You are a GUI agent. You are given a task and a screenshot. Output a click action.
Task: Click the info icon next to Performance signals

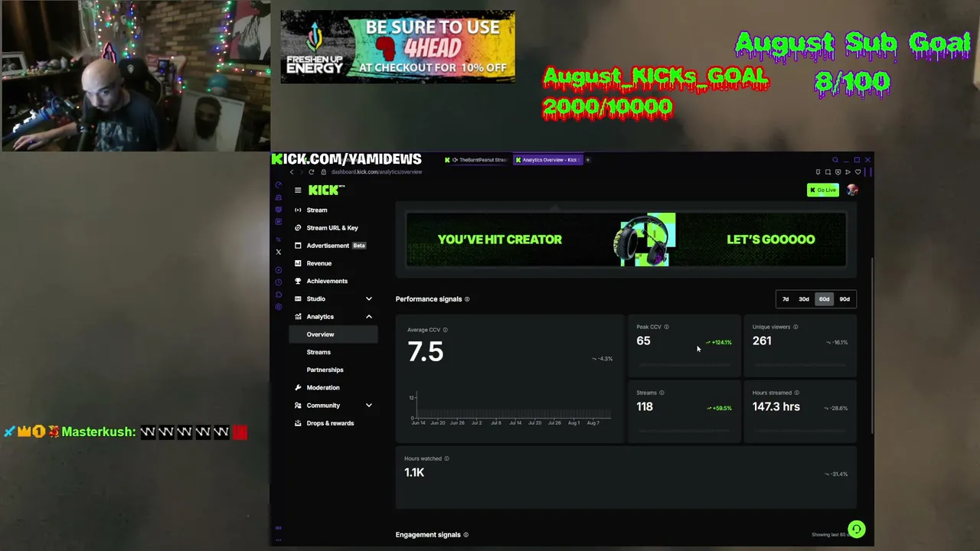[x=467, y=299]
